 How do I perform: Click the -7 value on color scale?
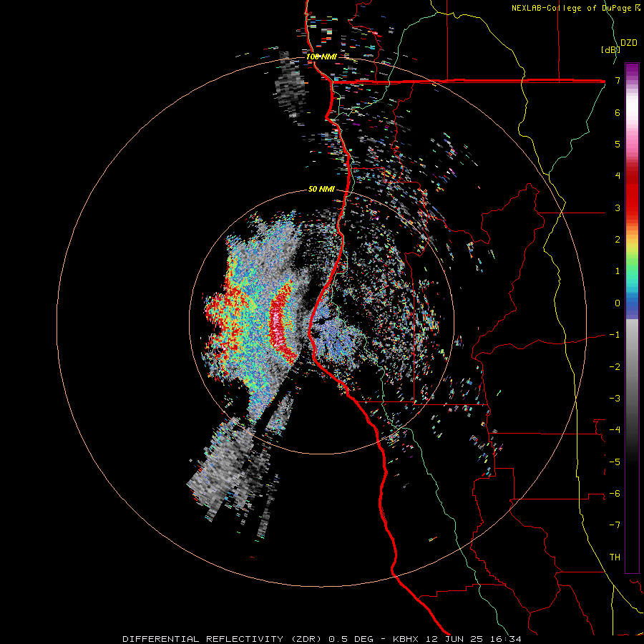[615, 525]
